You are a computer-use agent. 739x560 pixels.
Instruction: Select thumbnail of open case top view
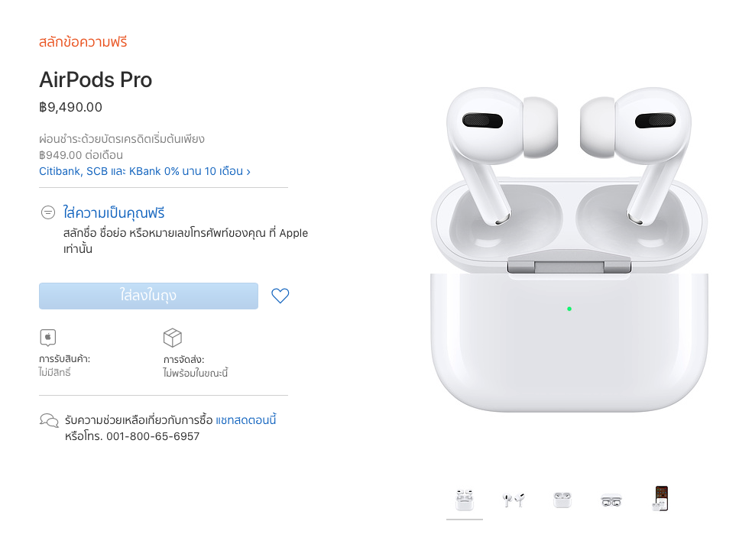pos(611,500)
